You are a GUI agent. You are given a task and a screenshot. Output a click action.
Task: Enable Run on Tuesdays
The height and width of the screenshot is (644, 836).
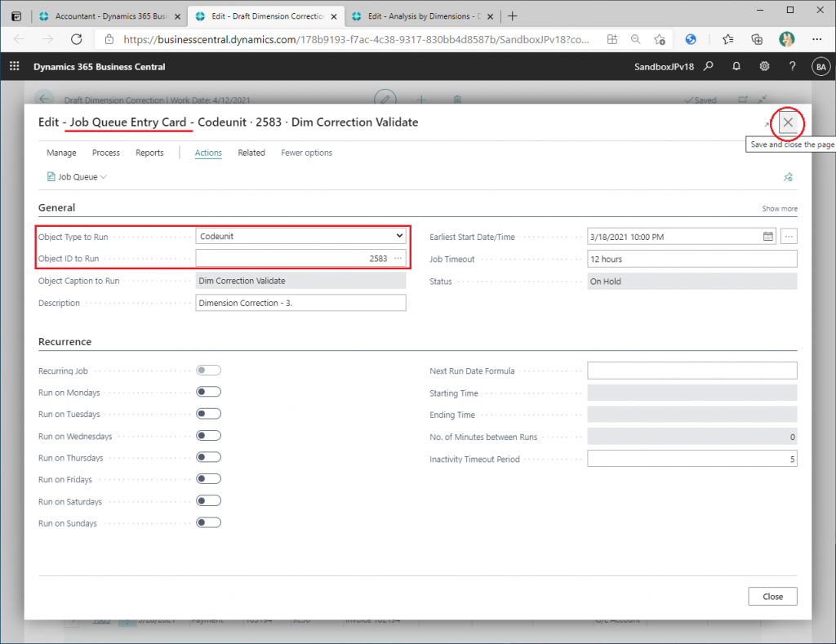click(208, 414)
